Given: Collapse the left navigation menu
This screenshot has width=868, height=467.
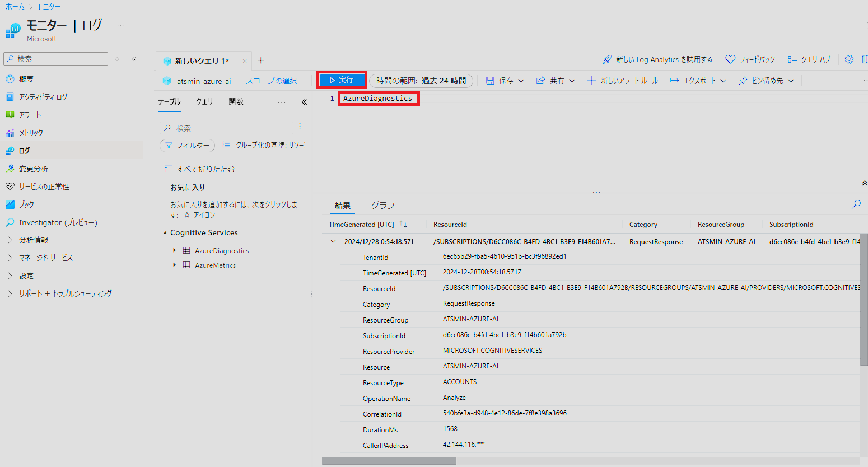Looking at the screenshot, I should (x=134, y=59).
